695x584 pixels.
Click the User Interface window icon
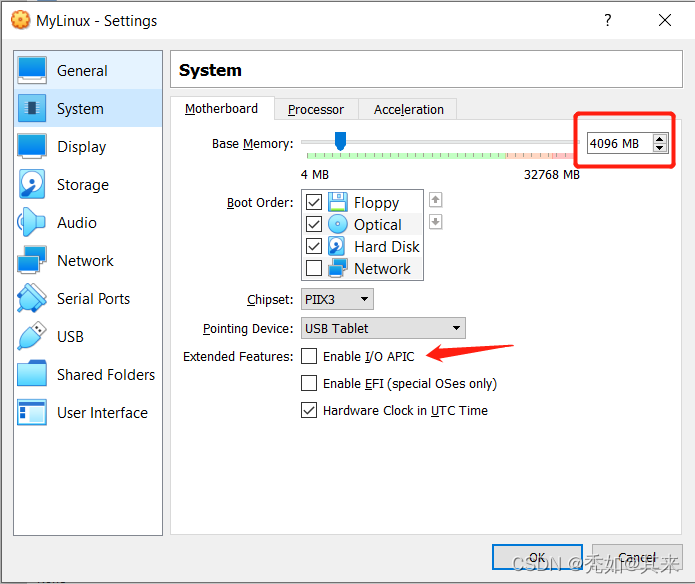32,412
